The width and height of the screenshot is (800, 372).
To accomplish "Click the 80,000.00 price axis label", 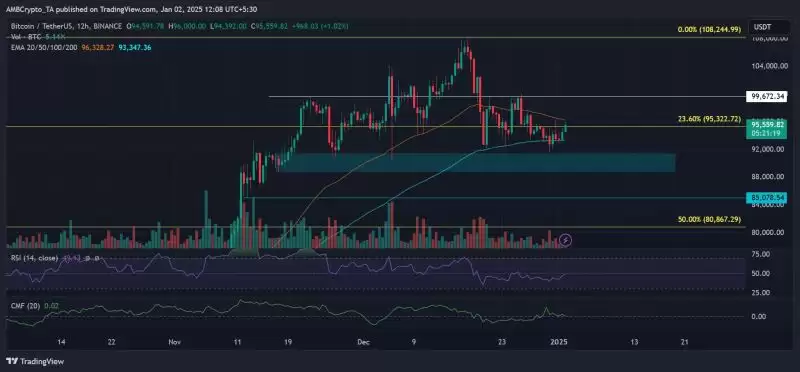I will coord(767,232).
